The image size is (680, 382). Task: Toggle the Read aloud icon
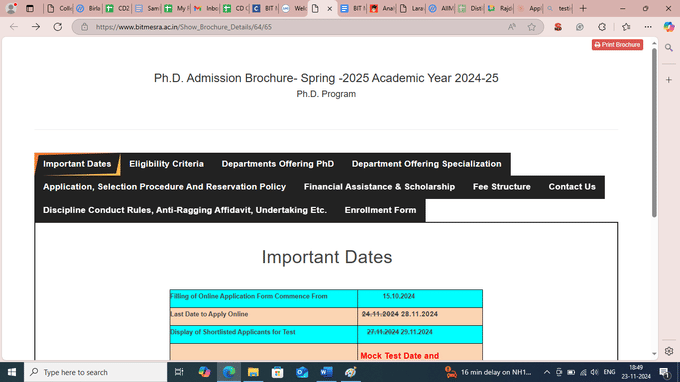pyautogui.click(x=512, y=27)
